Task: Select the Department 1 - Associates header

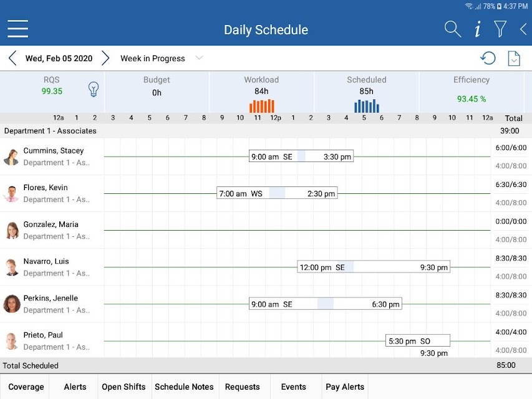Action: [x=51, y=131]
